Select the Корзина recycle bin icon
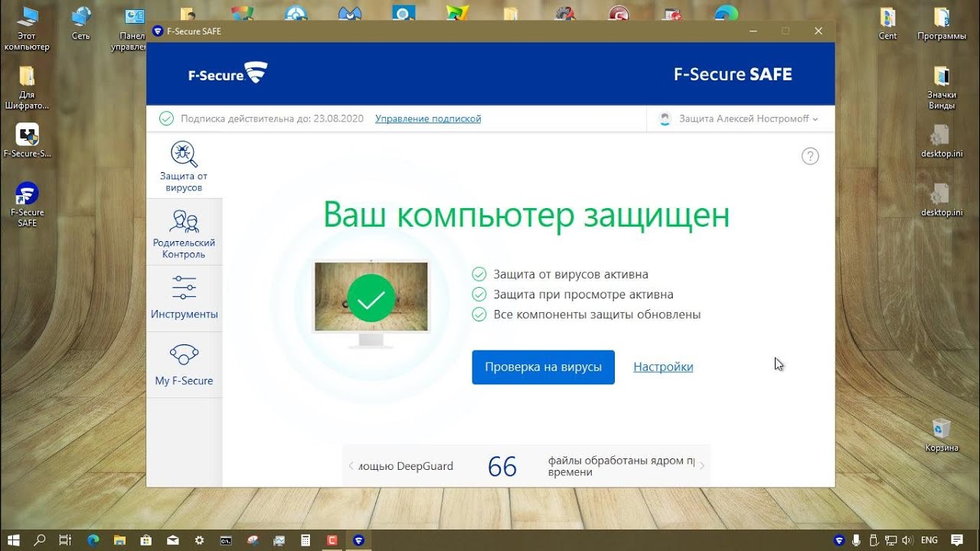 click(x=941, y=435)
